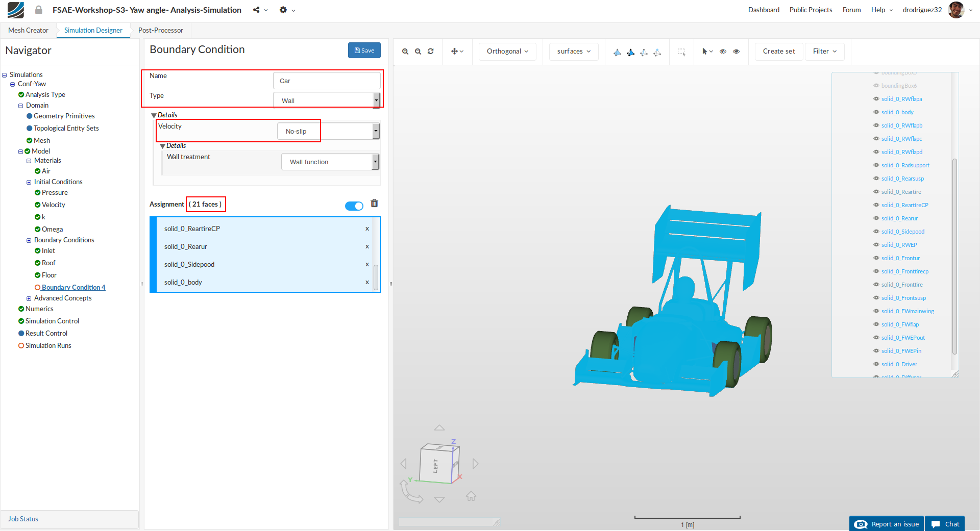
Task: Select the points render mode icon
Action: (657, 52)
